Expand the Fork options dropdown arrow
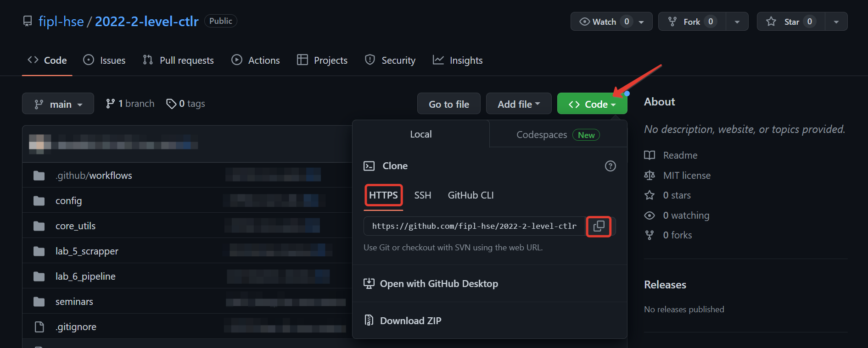Image resolution: width=868 pixels, height=348 pixels. coord(737,22)
